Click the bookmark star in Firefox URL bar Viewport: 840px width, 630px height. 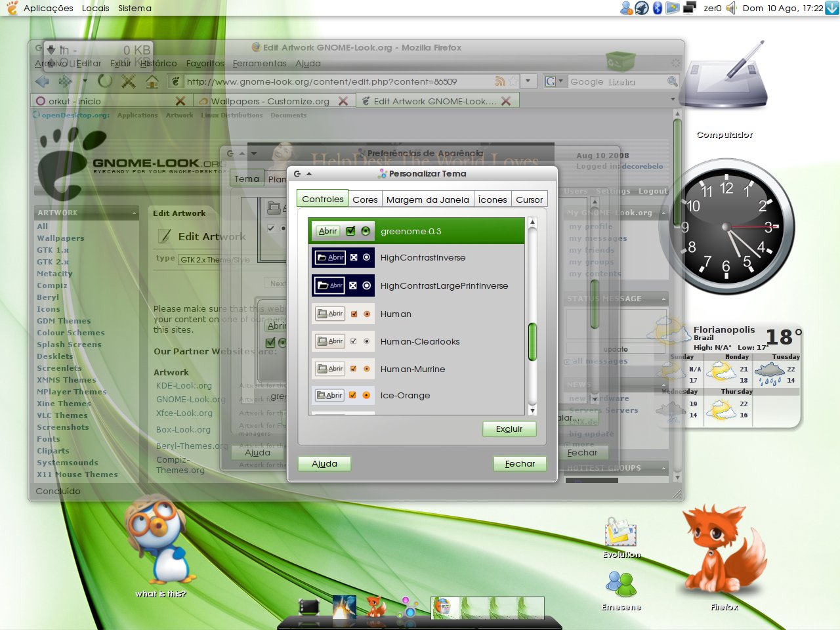(x=513, y=81)
